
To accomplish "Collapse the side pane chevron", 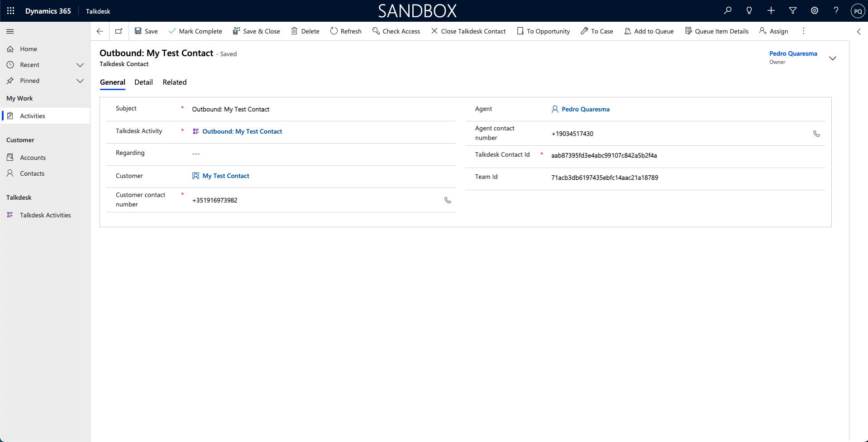I will point(859,31).
